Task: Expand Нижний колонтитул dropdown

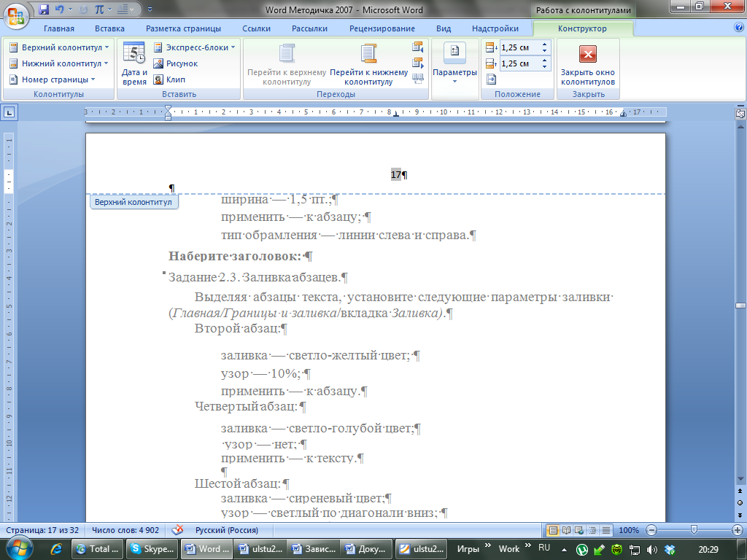Action: click(x=59, y=63)
